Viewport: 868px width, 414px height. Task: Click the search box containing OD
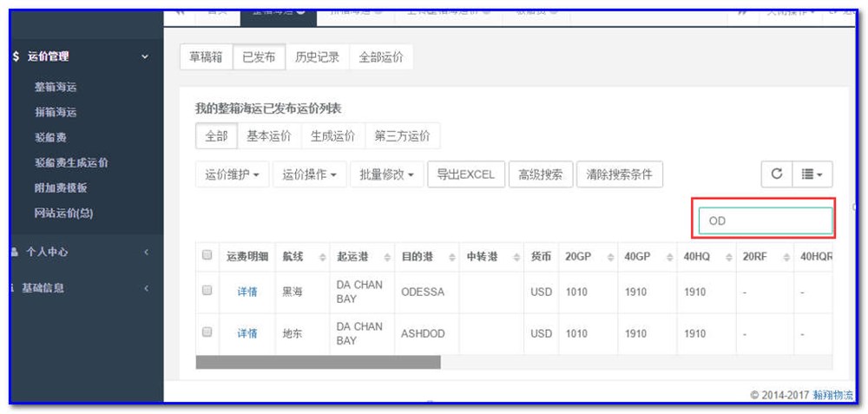pos(766,220)
